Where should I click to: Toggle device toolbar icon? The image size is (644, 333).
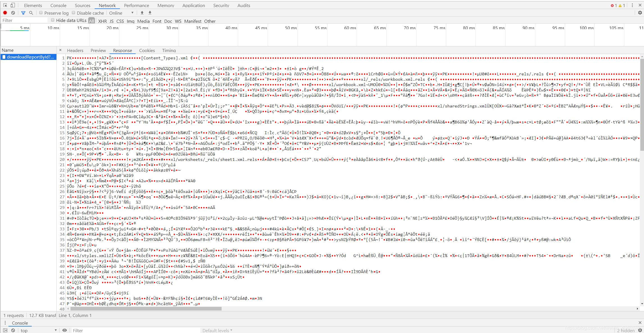13,5
